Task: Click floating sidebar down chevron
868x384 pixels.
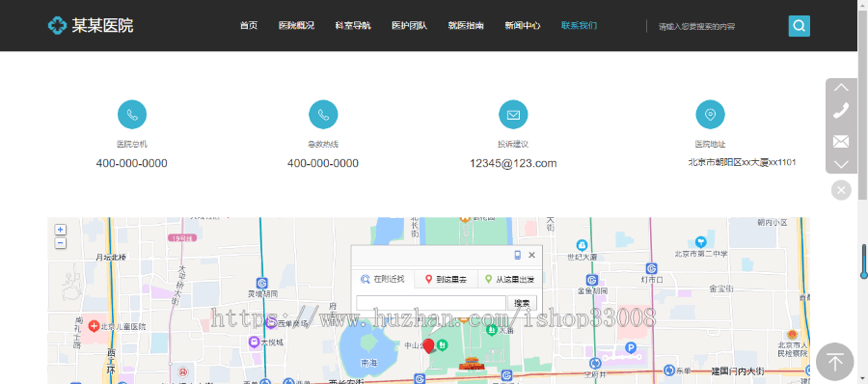Action: click(x=841, y=165)
